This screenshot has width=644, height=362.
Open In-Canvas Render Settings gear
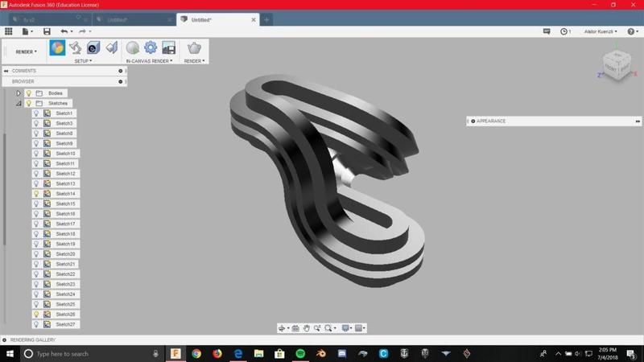(x=151, y=48)
